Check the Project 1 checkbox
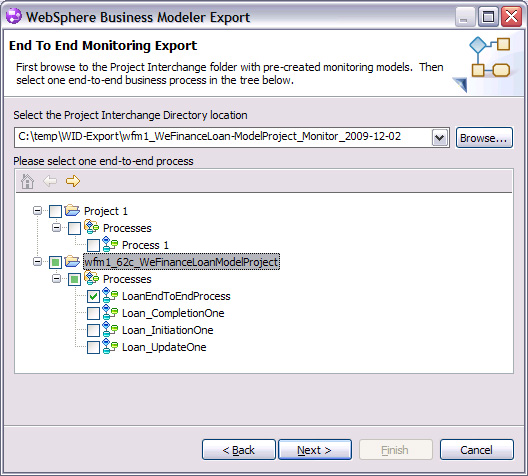 55,211
